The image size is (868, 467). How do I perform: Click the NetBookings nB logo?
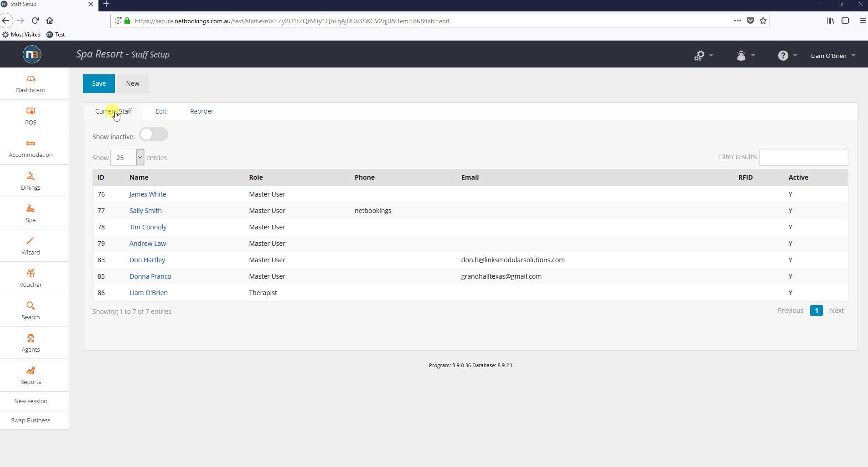tap(32, 55)
